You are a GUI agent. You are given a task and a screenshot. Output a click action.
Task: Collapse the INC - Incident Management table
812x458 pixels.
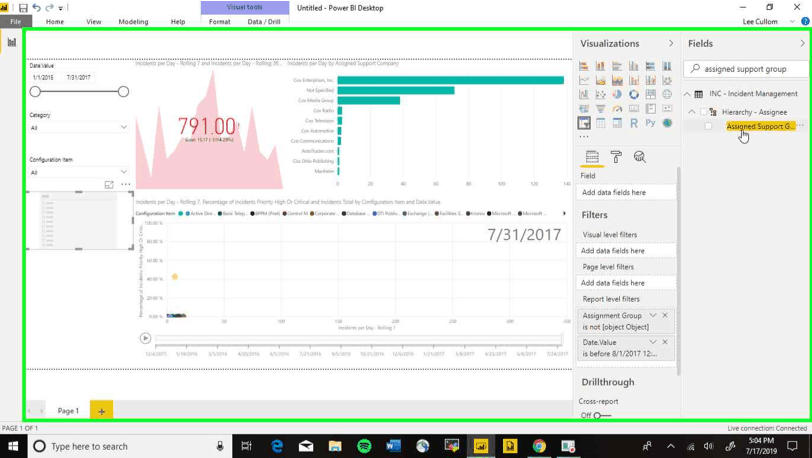point(687,94)
